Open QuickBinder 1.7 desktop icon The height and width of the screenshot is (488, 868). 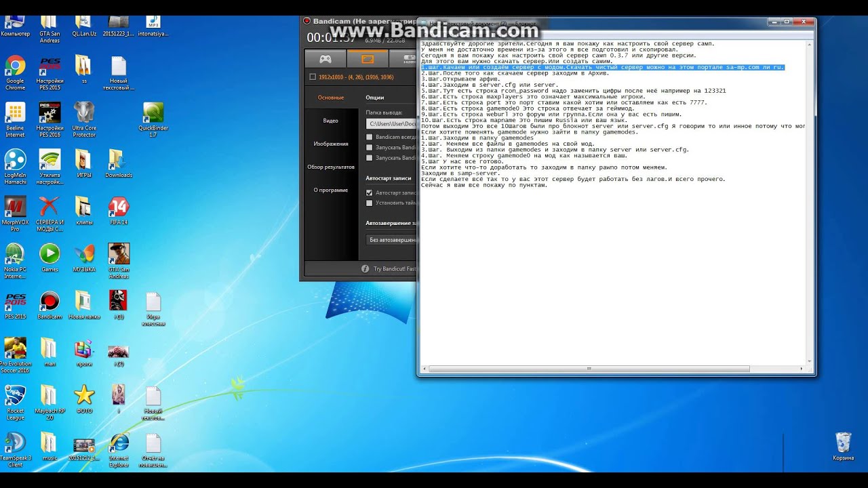(153, 120)
